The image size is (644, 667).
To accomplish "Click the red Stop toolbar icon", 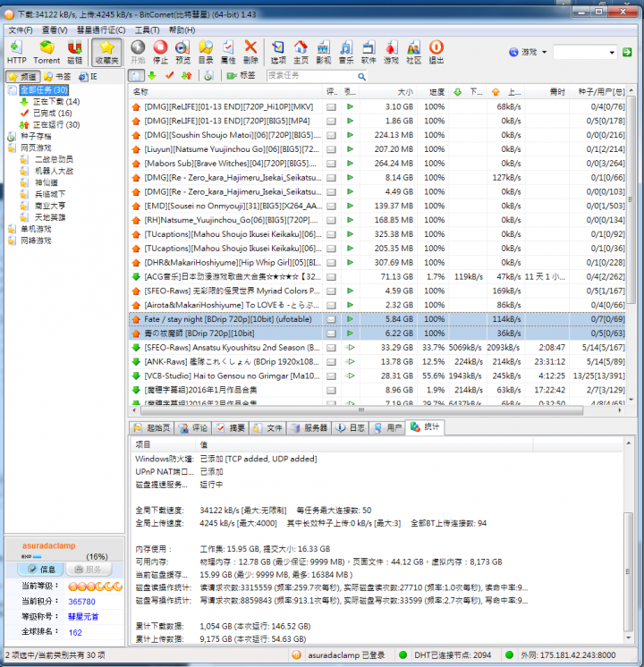I will tap(160, 52).
